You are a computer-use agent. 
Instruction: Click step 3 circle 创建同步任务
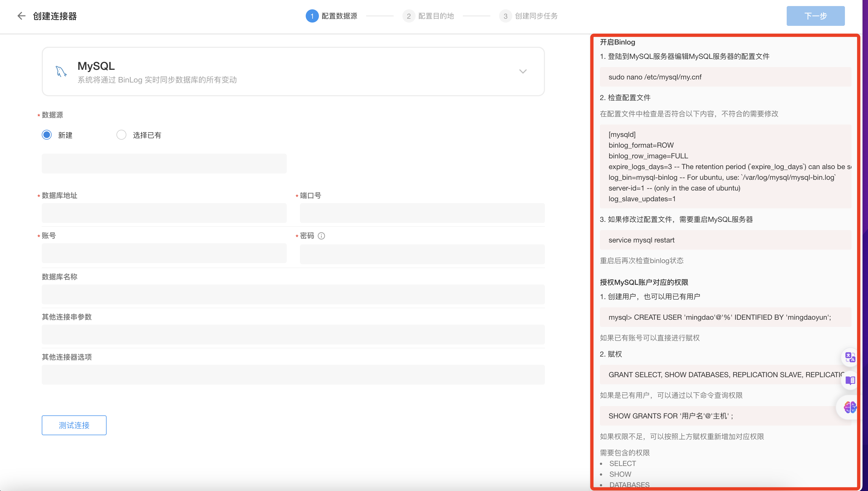pos(505,16)
